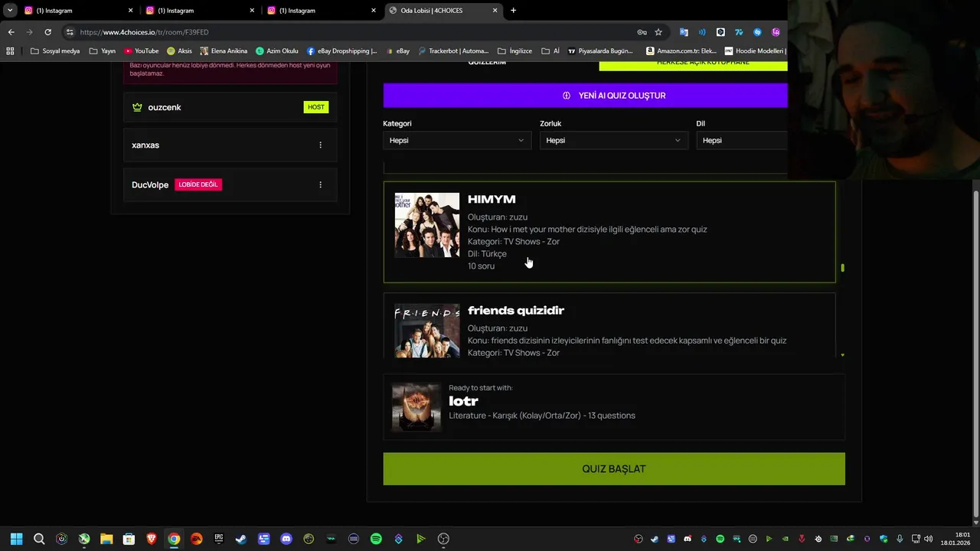Screen dimensions: 980x551
Task: Open the Trackerbot bookmark
Action: (452, 51)
